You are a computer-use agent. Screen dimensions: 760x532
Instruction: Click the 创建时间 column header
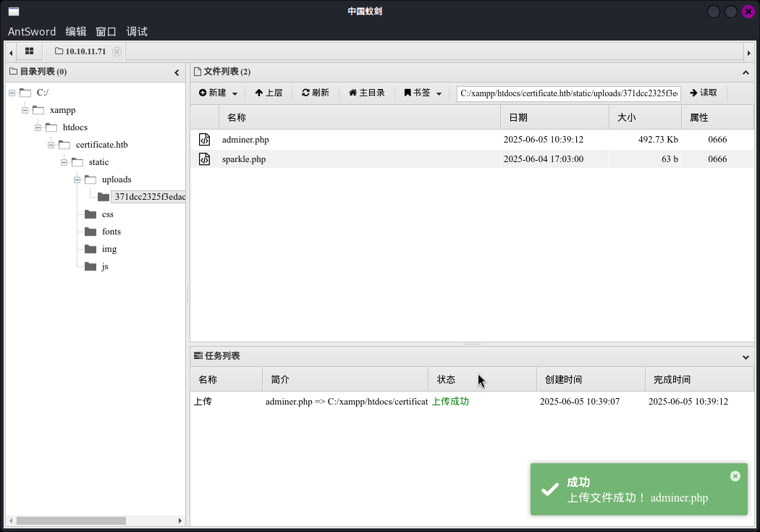[591, 379]
